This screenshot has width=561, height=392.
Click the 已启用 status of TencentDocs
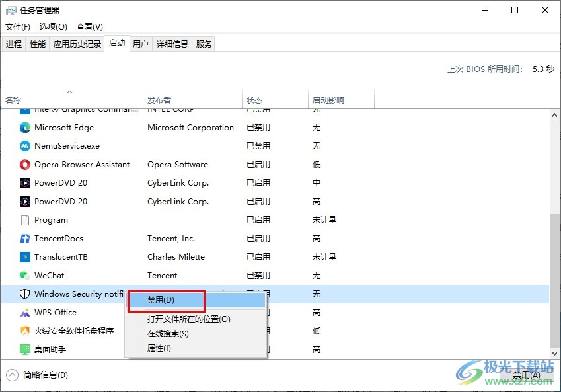click(258, 239)
